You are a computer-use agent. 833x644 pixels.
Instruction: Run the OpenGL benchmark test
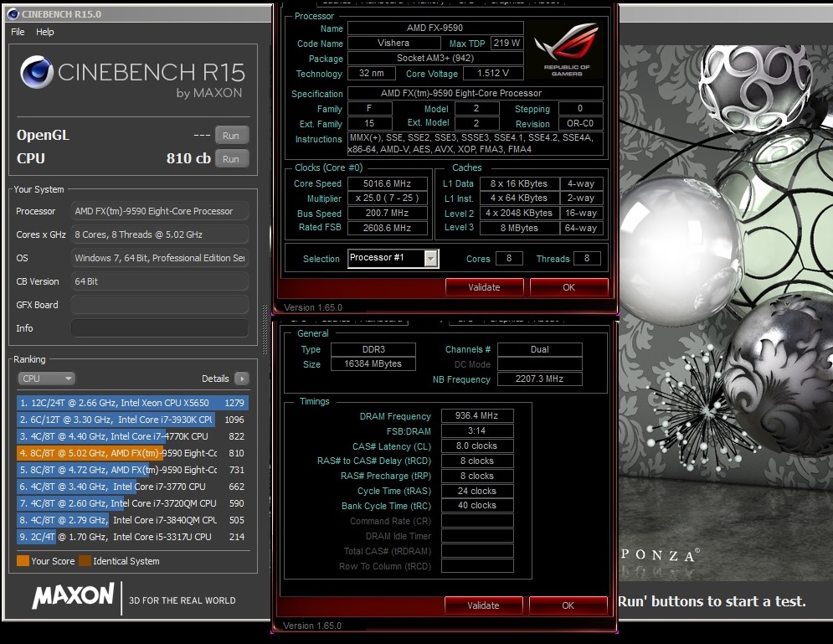pos(231,136)
